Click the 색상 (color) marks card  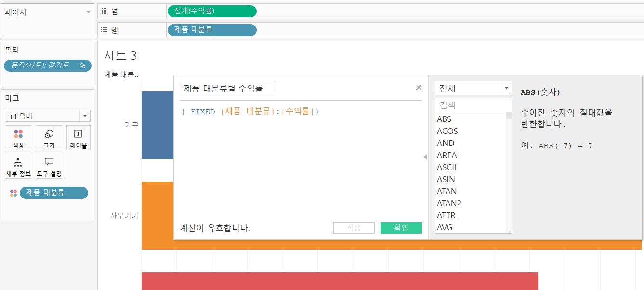click(x=19, y=138)
